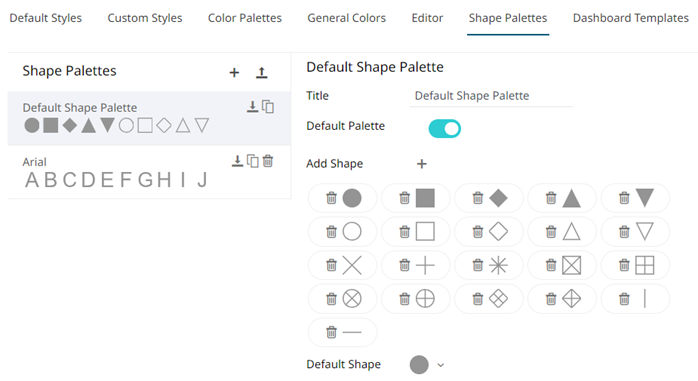Remove the filled circle shape
698x381 pixels.
[331, 198]
